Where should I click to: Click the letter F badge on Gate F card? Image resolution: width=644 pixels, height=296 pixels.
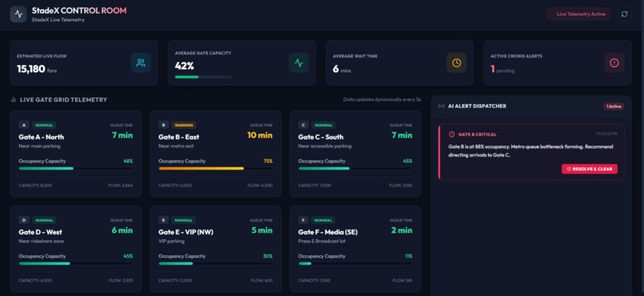(303, 220)
